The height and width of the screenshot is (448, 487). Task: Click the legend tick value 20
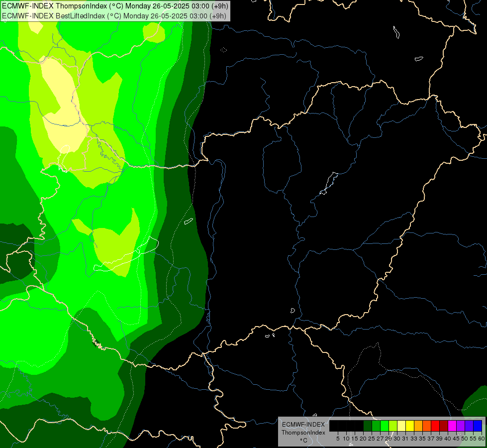[363, 439]
